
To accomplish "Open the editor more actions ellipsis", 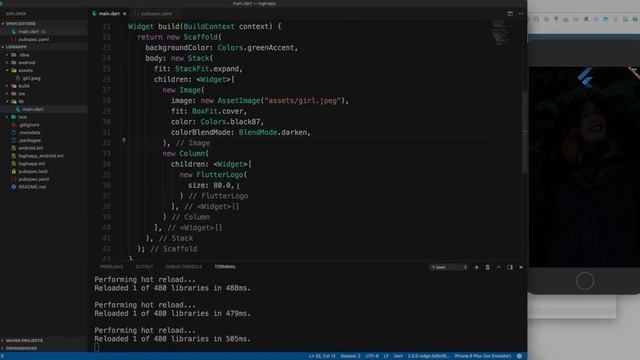I will pyautogui.click(x=521, y=13).
